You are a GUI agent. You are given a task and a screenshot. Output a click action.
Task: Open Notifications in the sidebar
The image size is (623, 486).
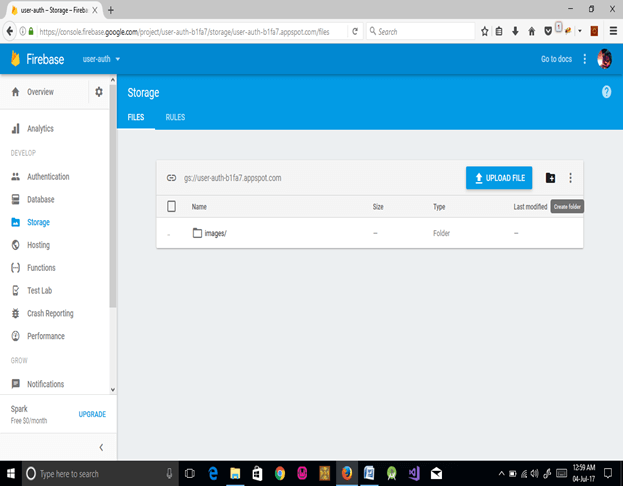(x=45, y=384)
